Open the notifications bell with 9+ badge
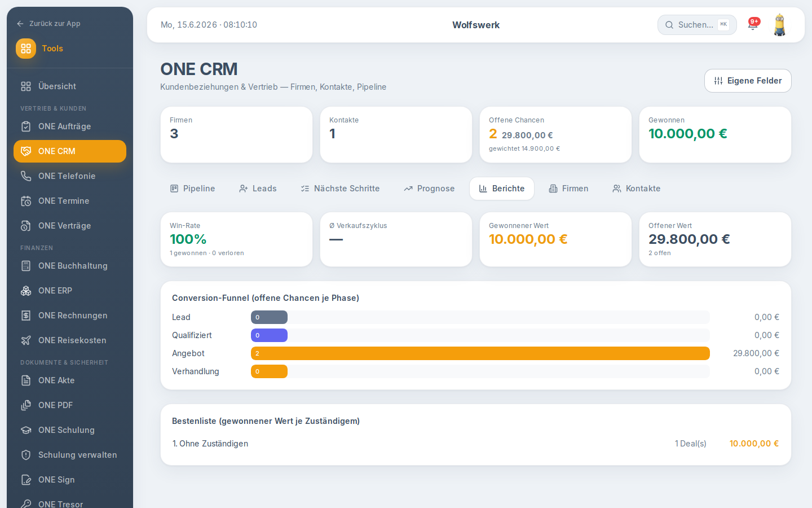 (x=753, y=24)
